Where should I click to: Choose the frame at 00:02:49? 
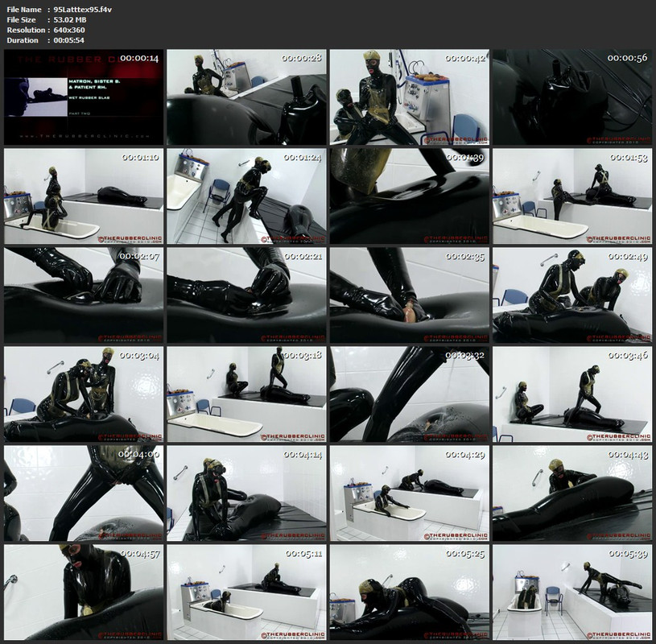pyautogui.click(x=572, y=295)
